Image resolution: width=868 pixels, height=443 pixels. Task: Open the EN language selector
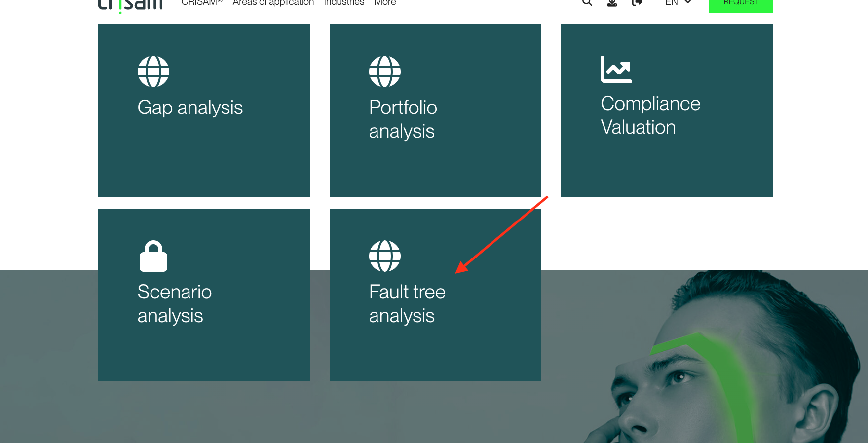678,2
